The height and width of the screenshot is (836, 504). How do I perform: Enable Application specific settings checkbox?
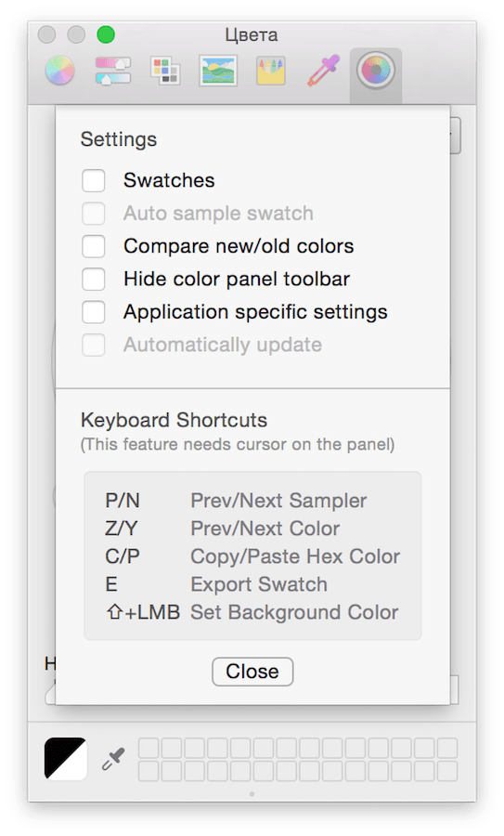pyautogui.click(x=93, y=312)
